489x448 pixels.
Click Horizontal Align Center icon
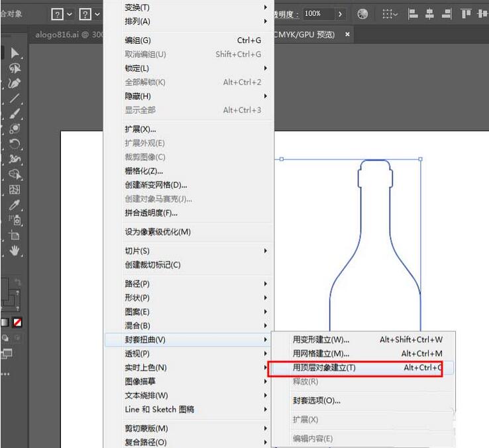coord(430,14)
